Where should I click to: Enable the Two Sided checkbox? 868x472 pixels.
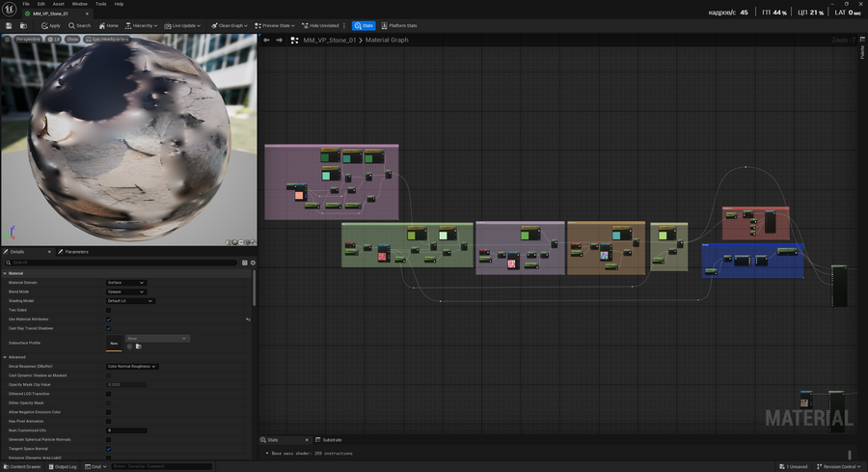[x=109, y=310]
